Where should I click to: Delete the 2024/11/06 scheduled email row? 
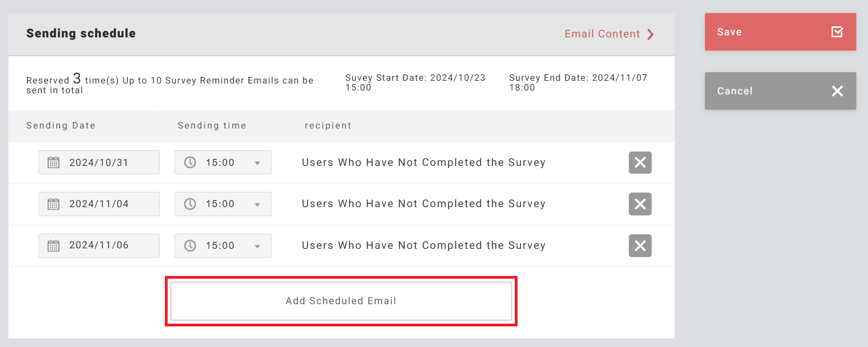640,246
